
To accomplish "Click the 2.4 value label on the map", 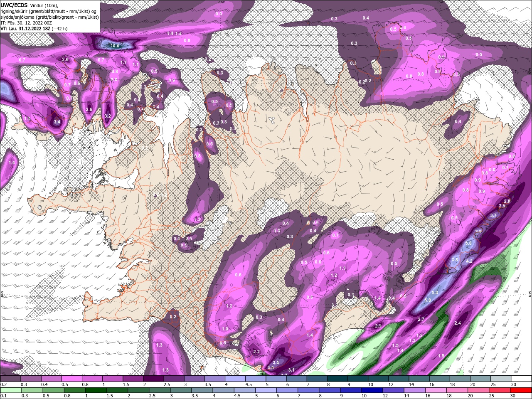I will pos(458,323).
